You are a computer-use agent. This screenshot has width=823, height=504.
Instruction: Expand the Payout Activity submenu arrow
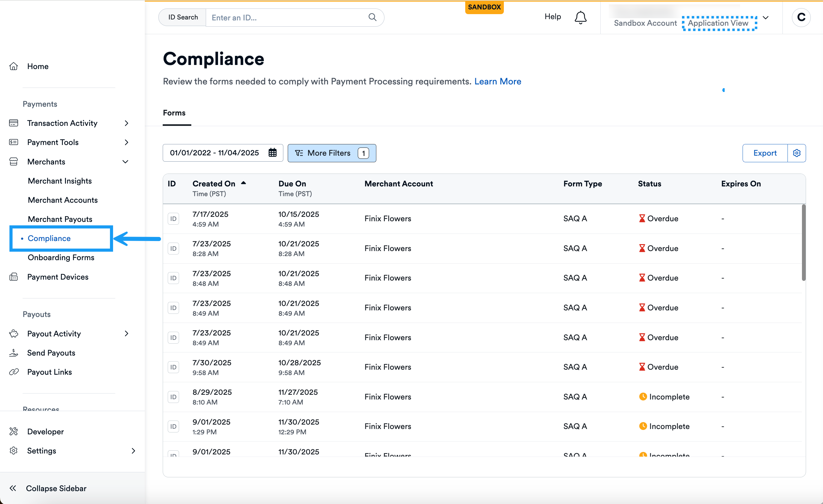(126, 334)
